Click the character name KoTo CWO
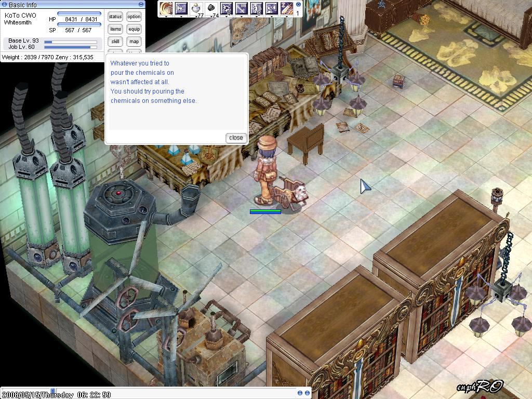 click(20, 15)
